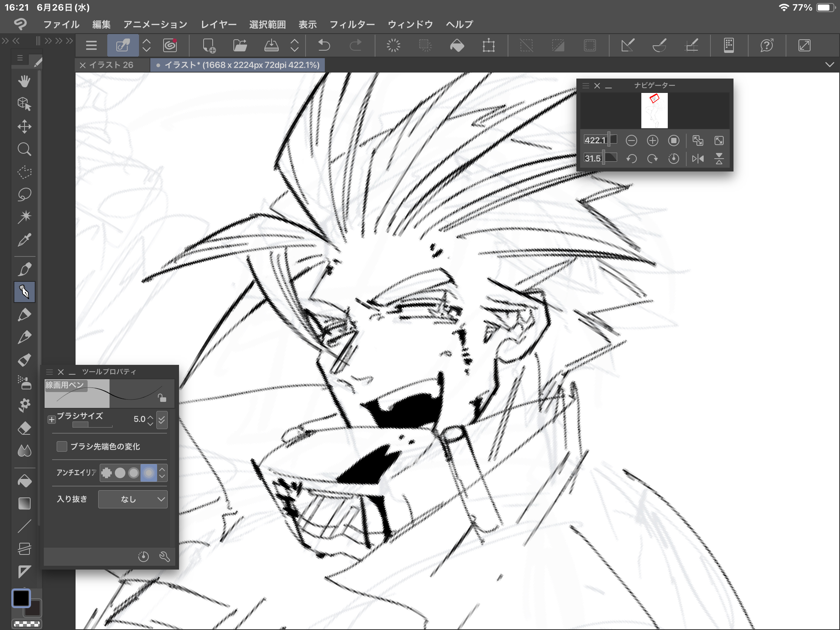
Task: Open the レイヤー menu
Action: tap(218, 24)
